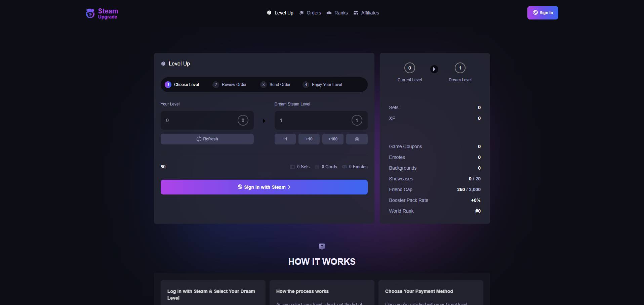Hit the Refresh button under Your Level
Viewport: 644px width, 305px height.
point(207,139)
